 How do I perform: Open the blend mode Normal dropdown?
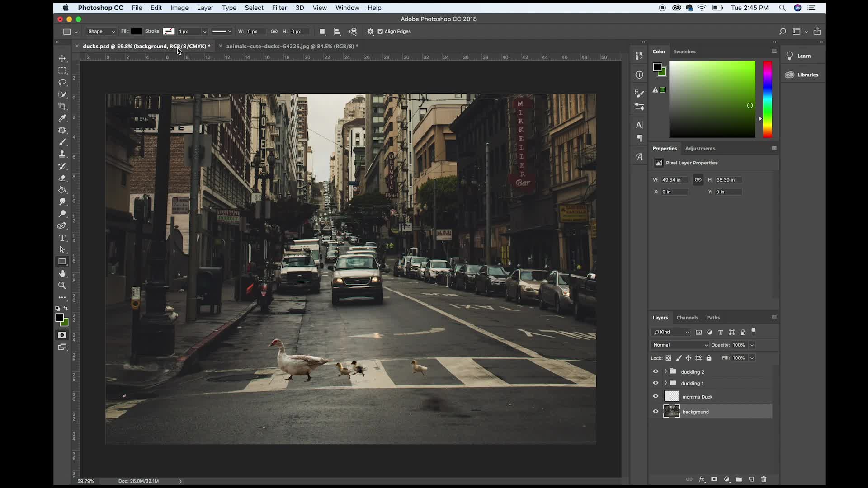(680, 345)
